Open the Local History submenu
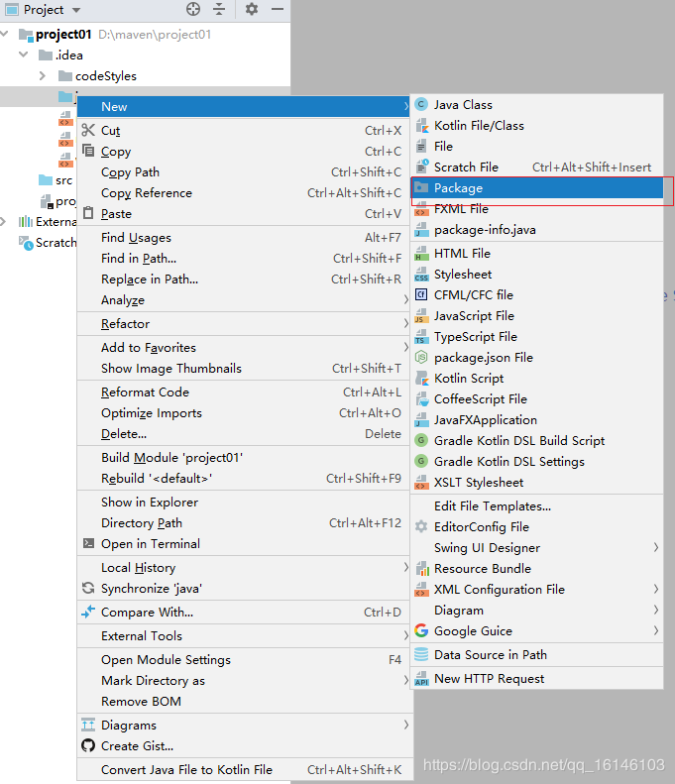Viewport: 675px width, 784px height. click(244, 568)
